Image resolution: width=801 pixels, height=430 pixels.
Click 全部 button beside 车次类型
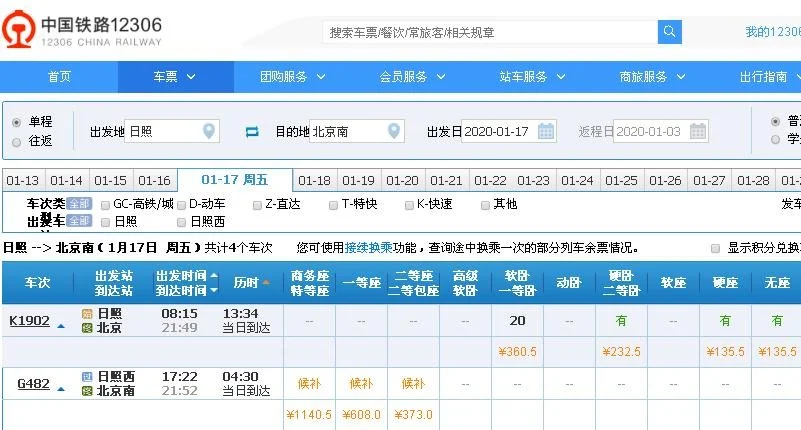click(x=79, y=204)
